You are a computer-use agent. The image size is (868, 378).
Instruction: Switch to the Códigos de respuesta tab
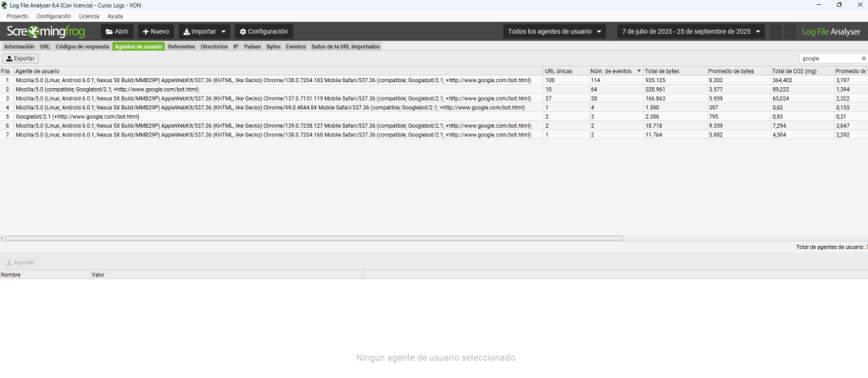coord(82,47)
